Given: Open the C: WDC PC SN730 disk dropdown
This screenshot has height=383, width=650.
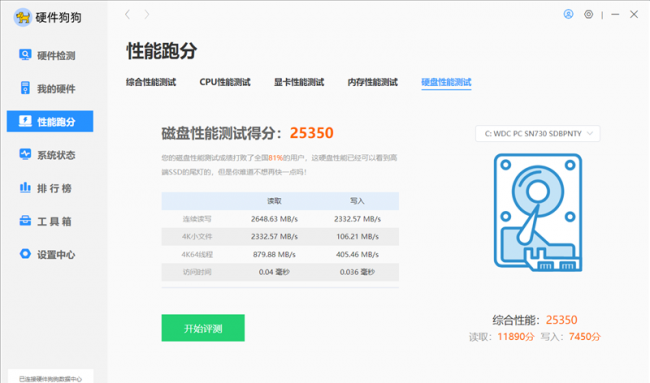Looking at the screenshot, I should (538, 133).
